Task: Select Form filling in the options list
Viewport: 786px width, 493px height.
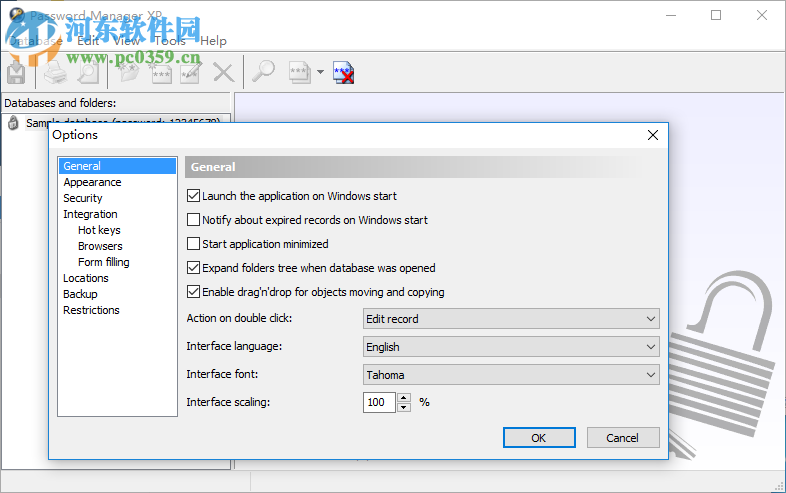Action: pyautogui.click(x=104, y=262)
